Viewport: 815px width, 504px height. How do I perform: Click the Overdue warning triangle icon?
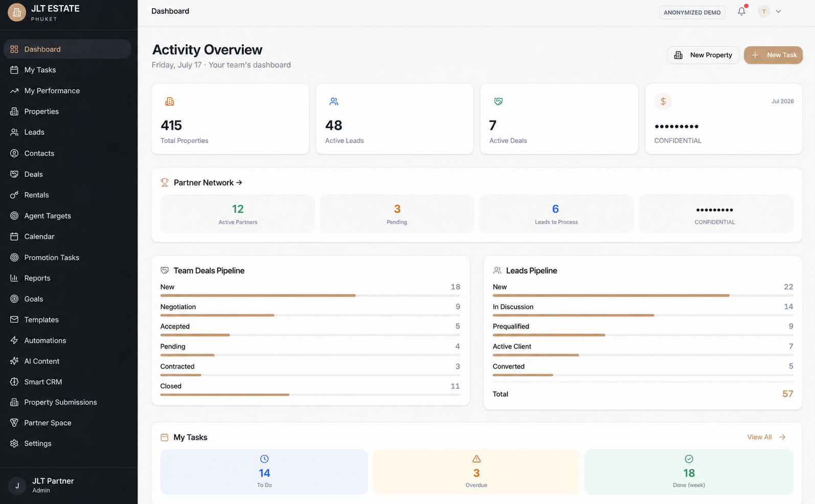(477, 459)
